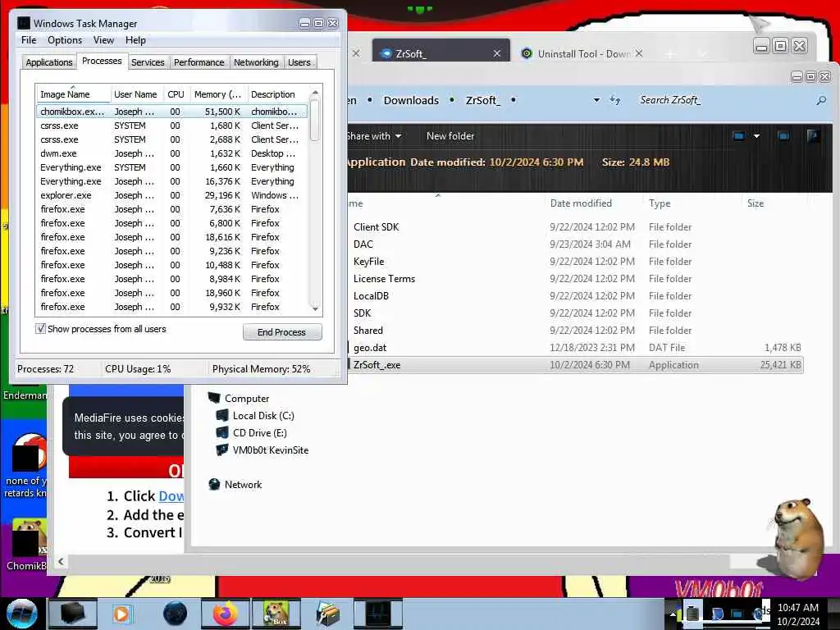Open view options dropdown arrow in Explorer

[756, 136]
